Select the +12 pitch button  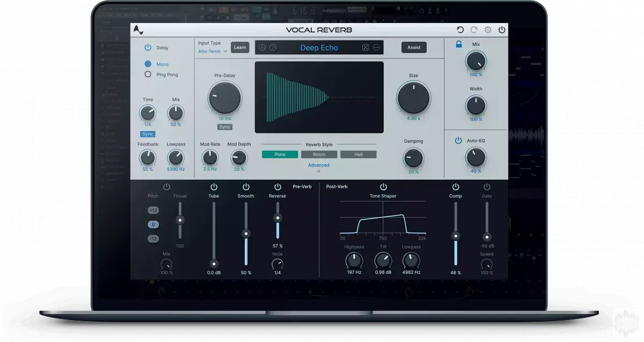coord(153,210)
